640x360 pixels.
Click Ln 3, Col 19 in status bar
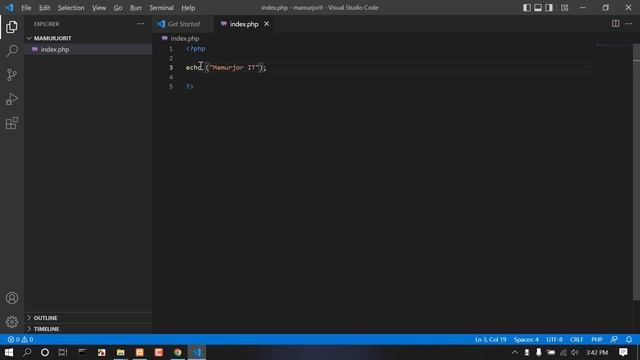pos(491,340)
